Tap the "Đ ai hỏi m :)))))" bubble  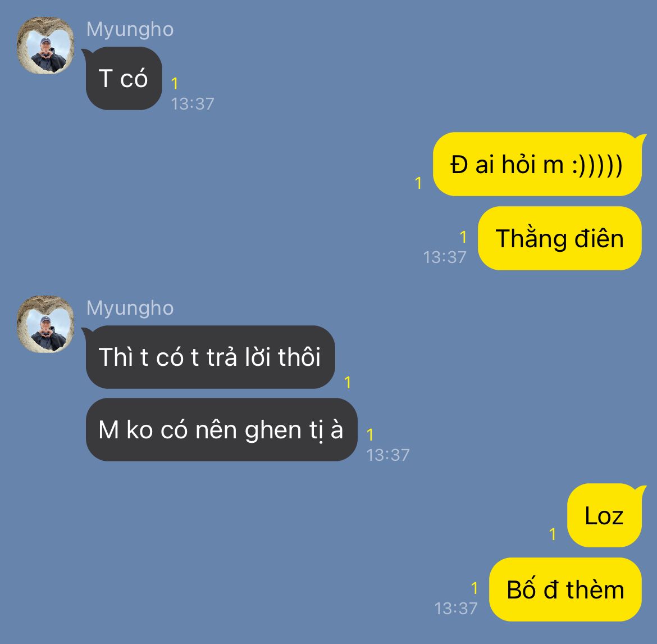tap(537, 164)
